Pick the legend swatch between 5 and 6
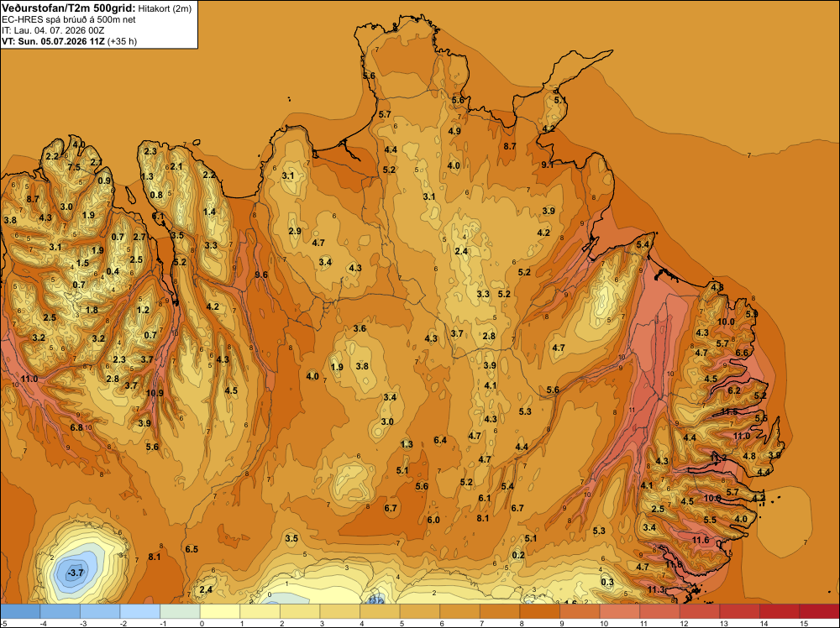840x628 pixels. click(x=420, y=611)
